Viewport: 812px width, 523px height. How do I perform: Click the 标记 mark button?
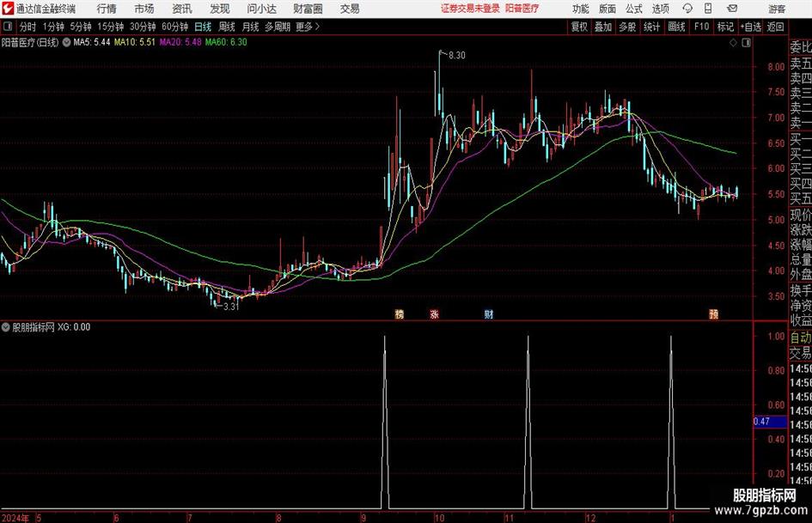(x=725, y=27)
